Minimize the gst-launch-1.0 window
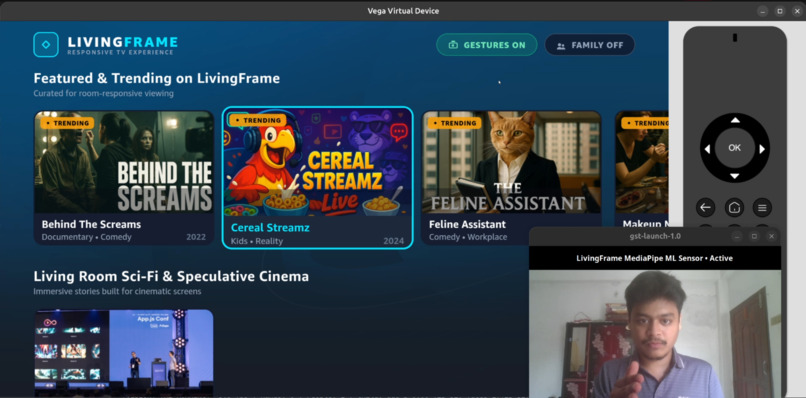This screenshot has width=806, height=398. pyautogui.click(x=737, y=236)
